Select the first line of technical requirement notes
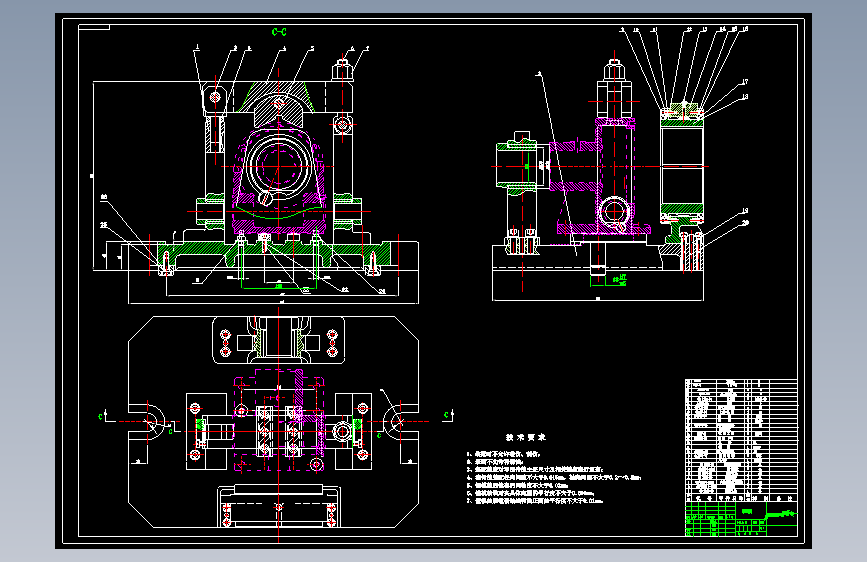This screenshot has width=867, height=562. (503, 454)
